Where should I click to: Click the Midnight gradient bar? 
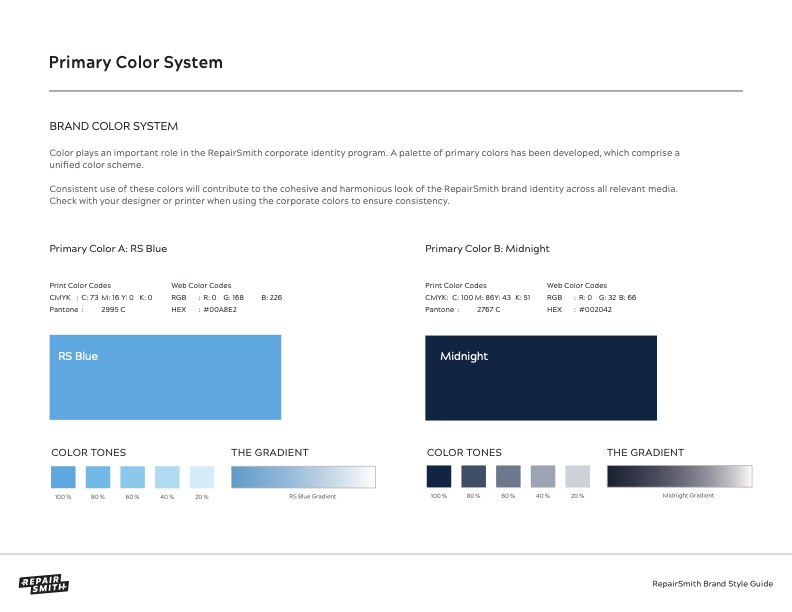point(679,476)
